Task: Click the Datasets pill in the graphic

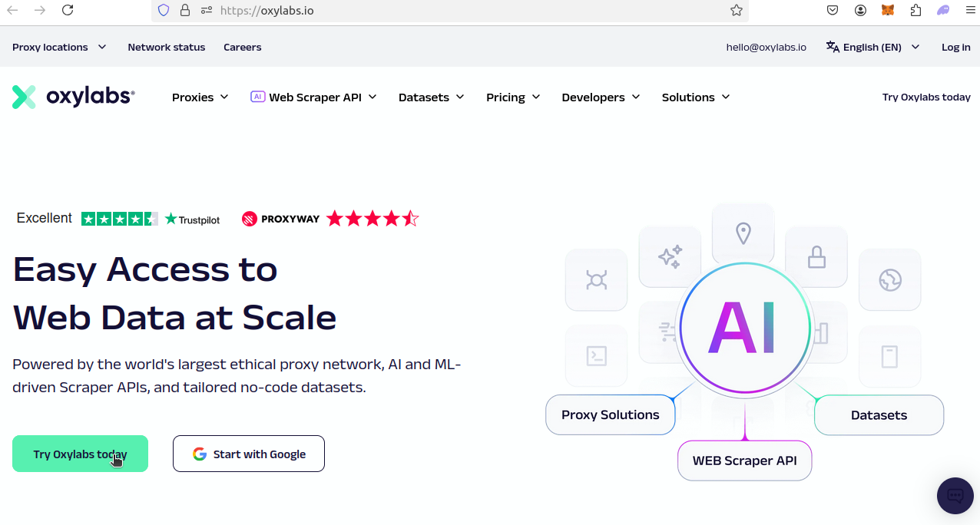Action: point(879,415)
